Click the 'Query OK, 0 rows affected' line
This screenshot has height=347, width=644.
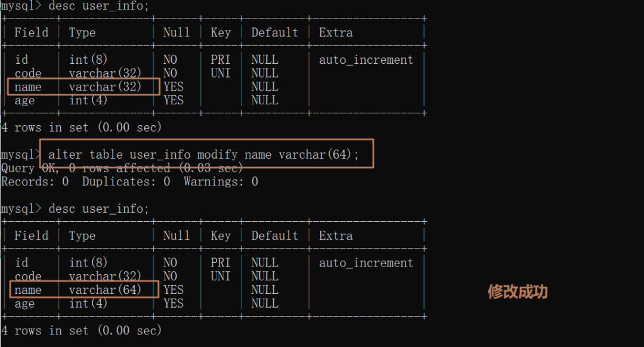tap(122, 168)
